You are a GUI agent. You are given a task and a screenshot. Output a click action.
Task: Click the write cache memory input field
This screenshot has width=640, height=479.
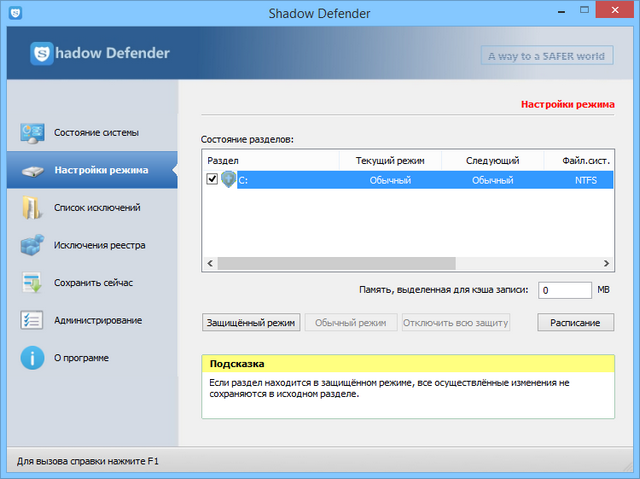[564, 290]
